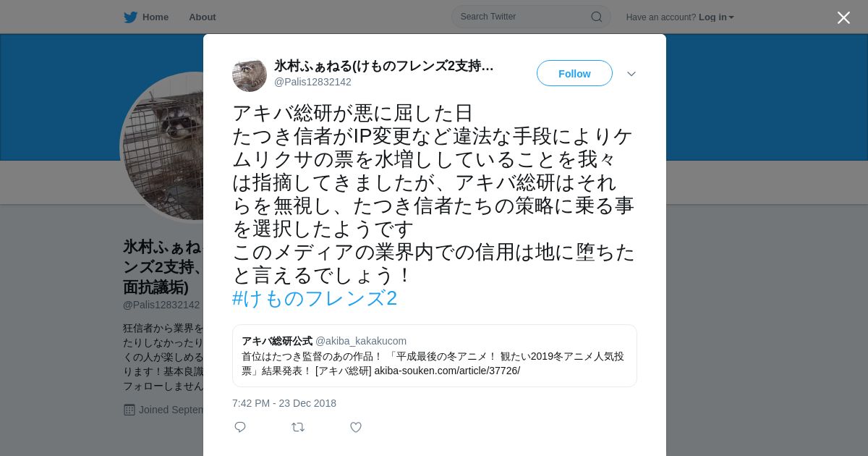The height and width of the screenshot is (456, 868).
Task: Click the search magnifier icon
Action: (x=597, y=17)
